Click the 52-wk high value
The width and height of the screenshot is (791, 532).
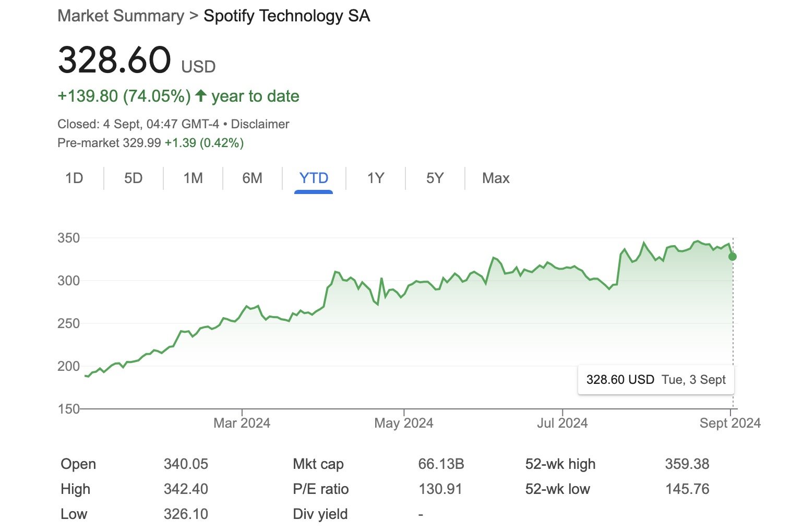click(x=687, y=464)
